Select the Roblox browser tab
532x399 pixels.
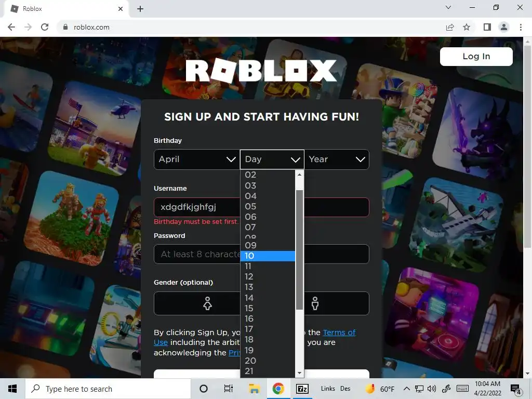[66, 9]
